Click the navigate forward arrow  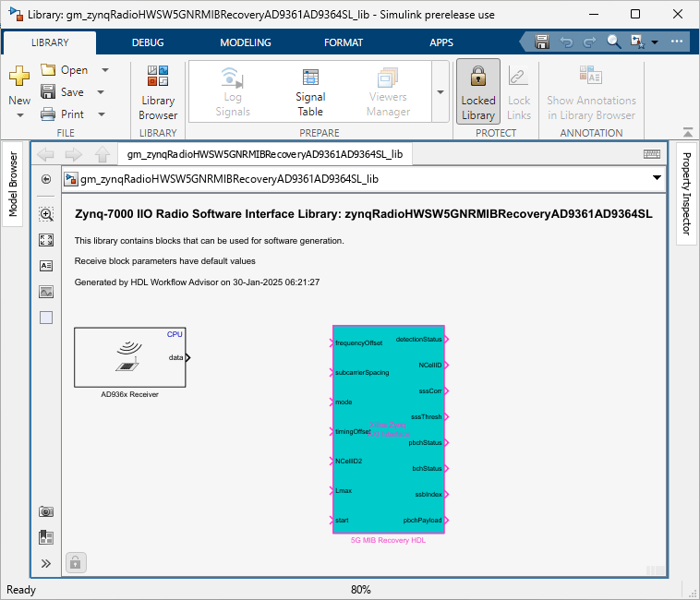pos(74,155)
